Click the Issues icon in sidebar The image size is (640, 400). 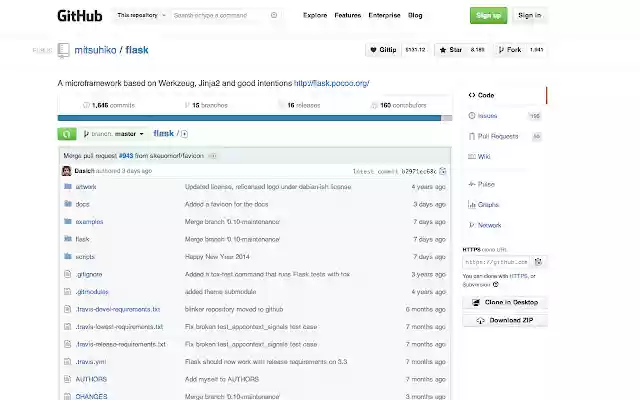point(472,116)
